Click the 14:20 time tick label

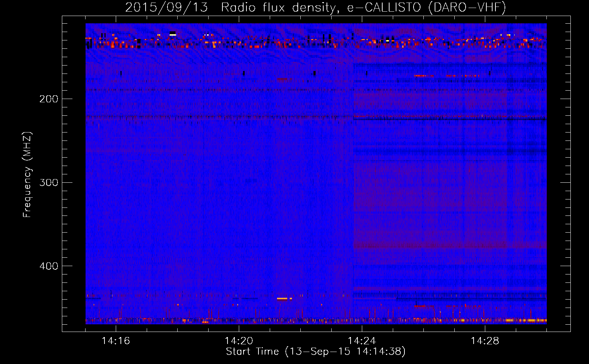pos(239,341)
